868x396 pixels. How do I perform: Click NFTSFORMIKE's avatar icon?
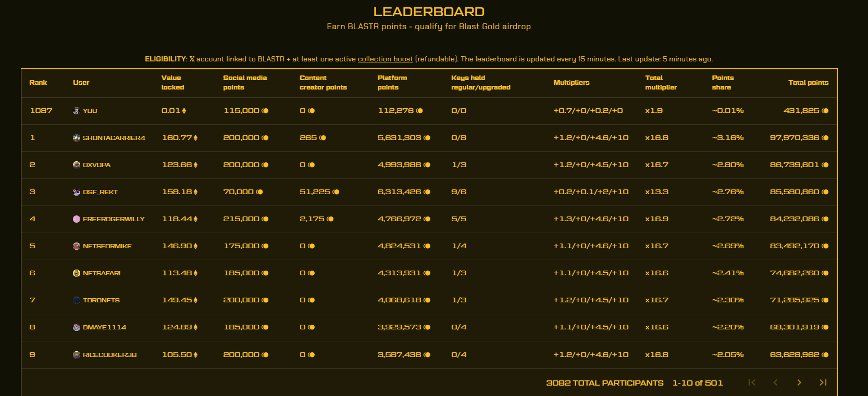tap(77, 246)
